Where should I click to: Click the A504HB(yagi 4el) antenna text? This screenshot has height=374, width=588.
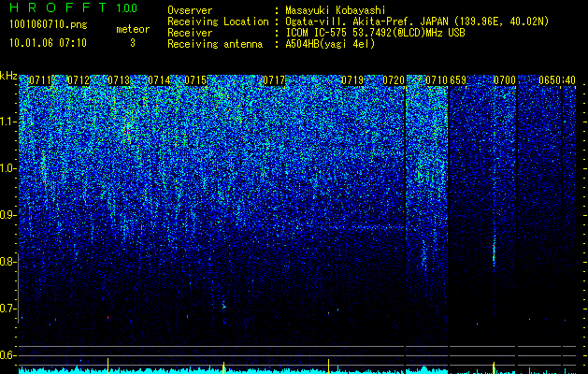[x=330, y=44]
